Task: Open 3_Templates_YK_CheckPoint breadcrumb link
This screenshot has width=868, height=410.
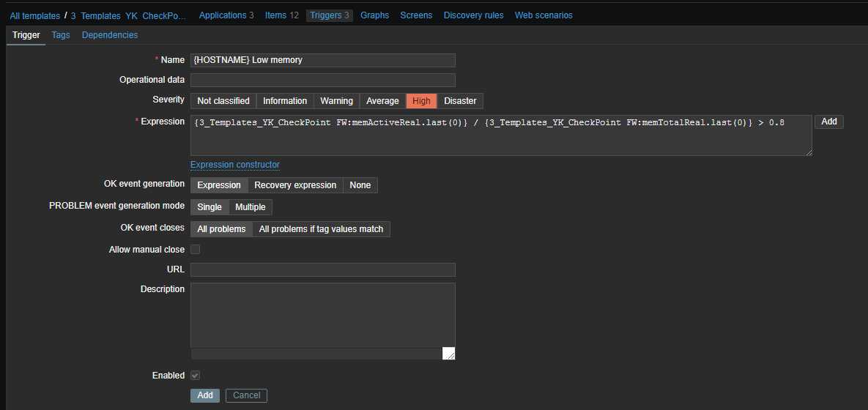Action: [128, 15]
